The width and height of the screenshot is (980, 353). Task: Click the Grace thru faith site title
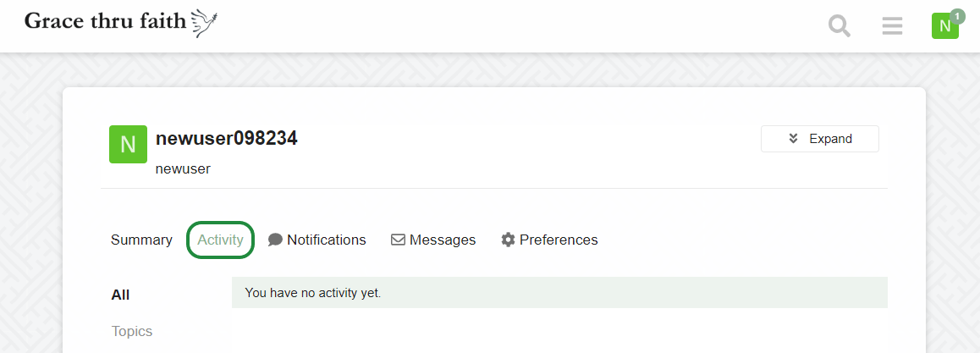(105, 21)
